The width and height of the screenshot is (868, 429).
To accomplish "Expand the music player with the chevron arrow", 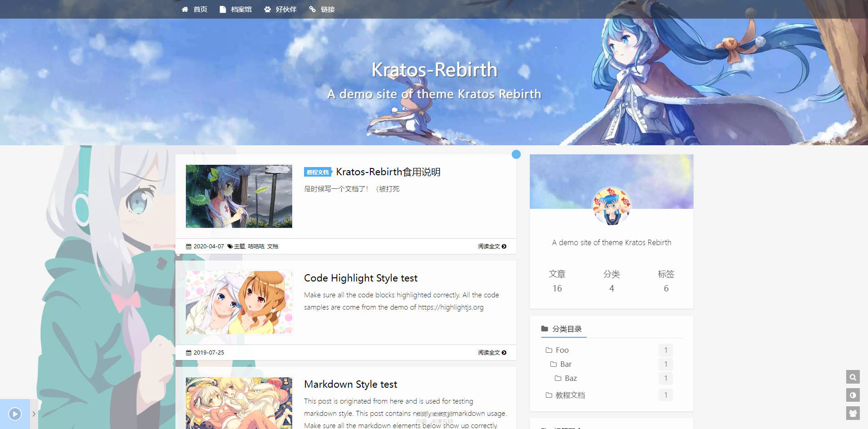I will 34,414.
